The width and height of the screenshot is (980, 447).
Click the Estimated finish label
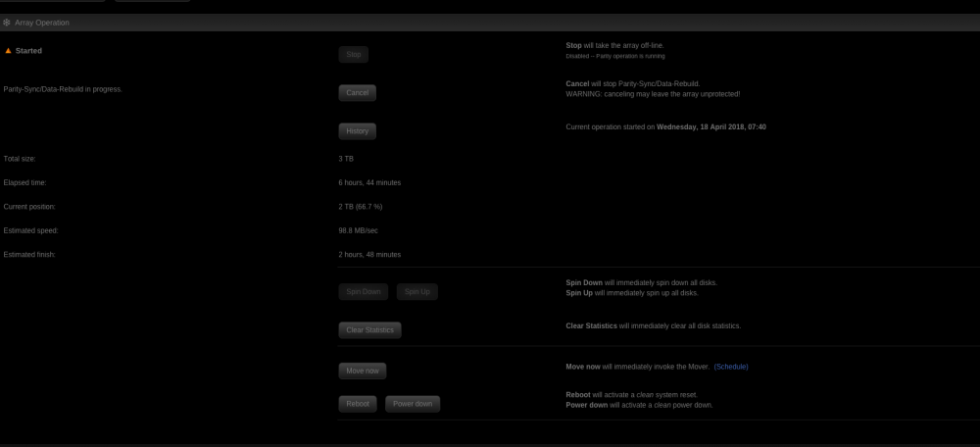coord(29,255)
